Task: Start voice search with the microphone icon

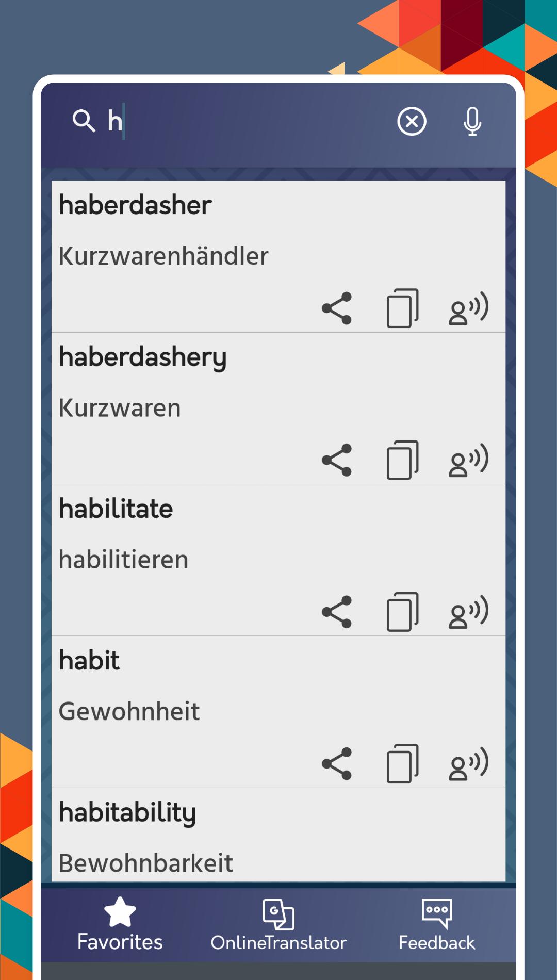Action: (472, 122)
